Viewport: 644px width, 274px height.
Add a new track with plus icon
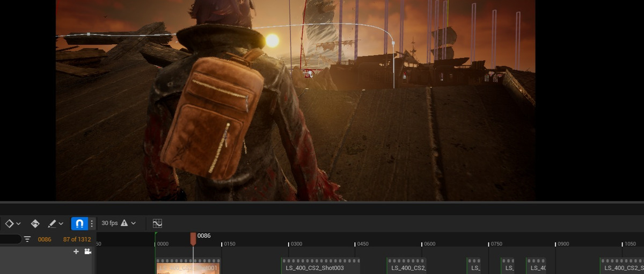point(76,251)
